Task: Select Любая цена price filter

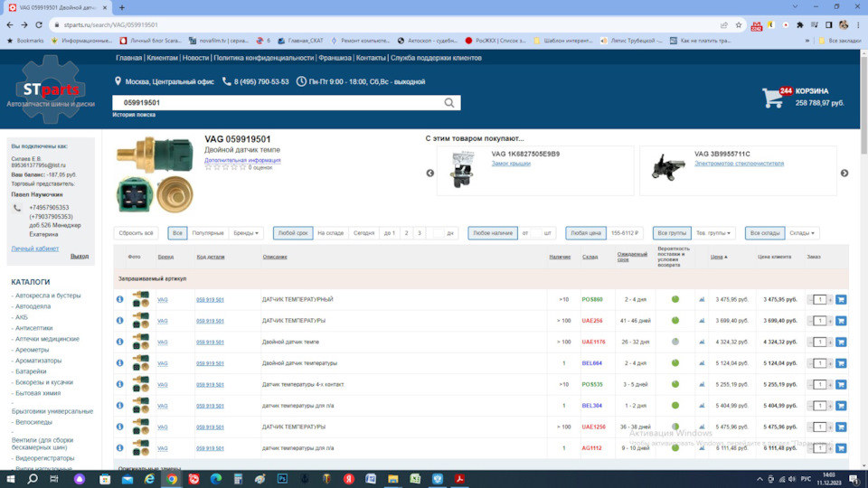Action: [586, 233]
